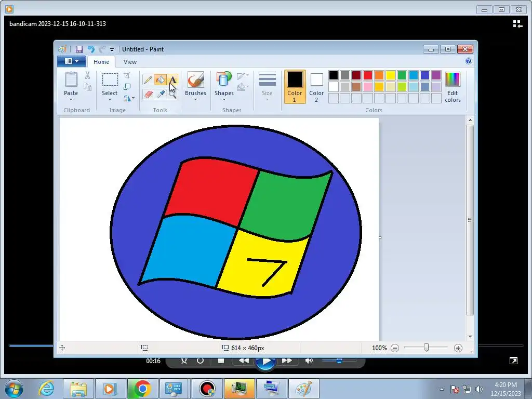Switch to the Home ribbon tab
Viewport: 532px width, 399px height.
pos(101,62)
